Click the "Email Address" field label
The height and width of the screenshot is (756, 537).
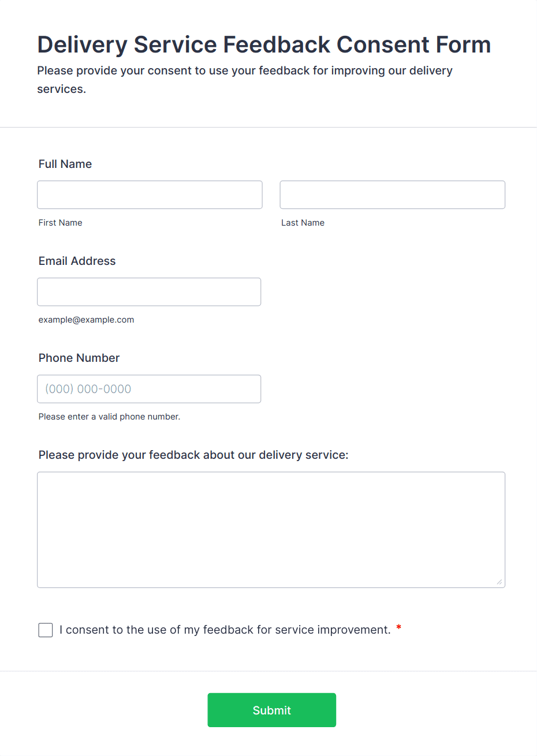coord(77,261)
